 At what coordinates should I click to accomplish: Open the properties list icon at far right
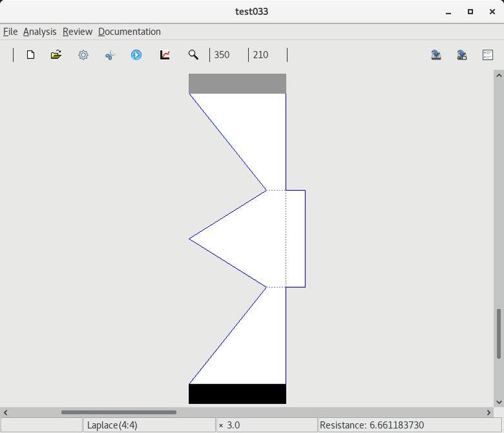point(488,55)
